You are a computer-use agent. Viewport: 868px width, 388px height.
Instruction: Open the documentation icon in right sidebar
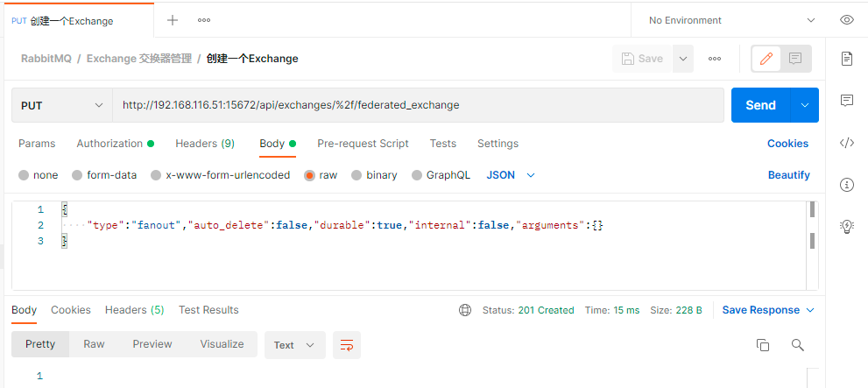[x=846, y=59]
